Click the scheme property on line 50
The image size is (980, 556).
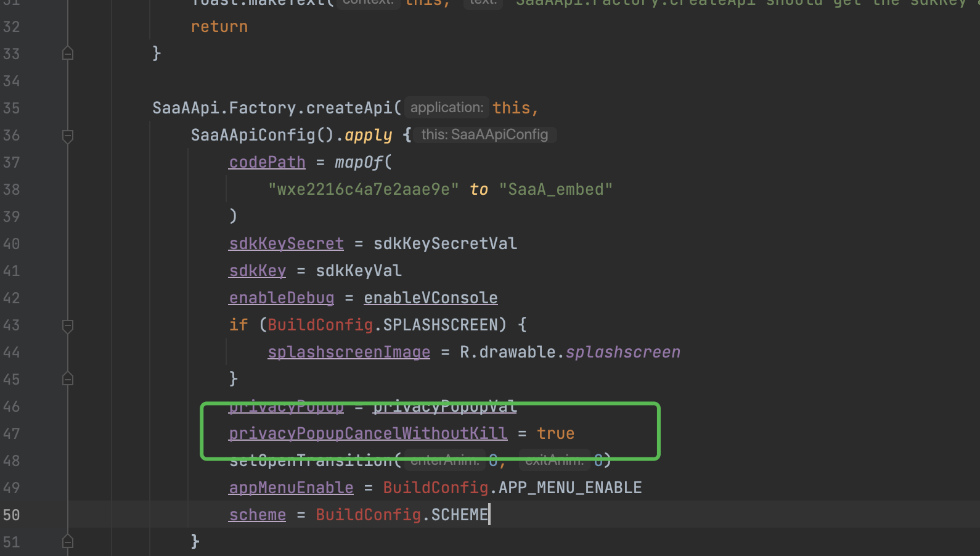[x=257, y=515]
